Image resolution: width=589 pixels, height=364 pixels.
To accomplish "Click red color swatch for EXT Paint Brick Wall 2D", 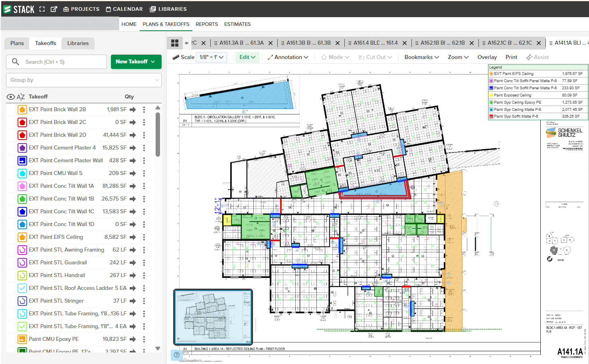I will pyautogui.click(x=22, y=135).
